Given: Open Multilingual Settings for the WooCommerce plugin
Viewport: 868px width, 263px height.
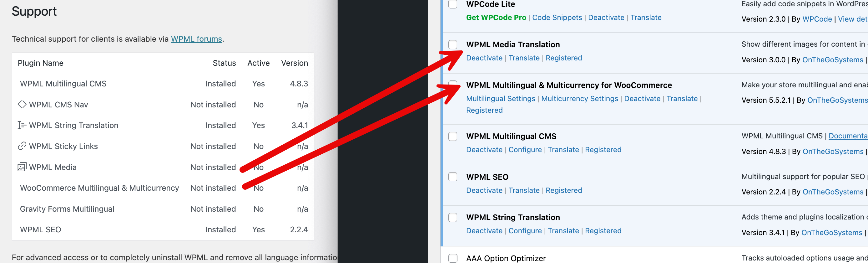Looking at the screenshot, I should pos(501,99).
